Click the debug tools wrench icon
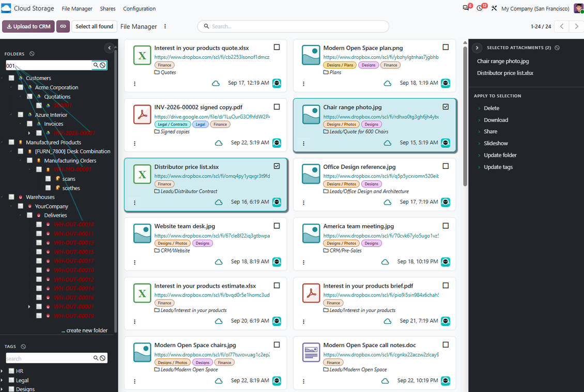 (494, 8)
